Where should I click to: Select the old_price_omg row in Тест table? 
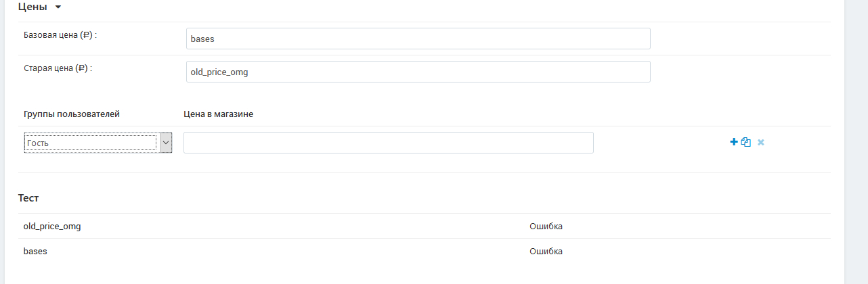tap(424, 227)
